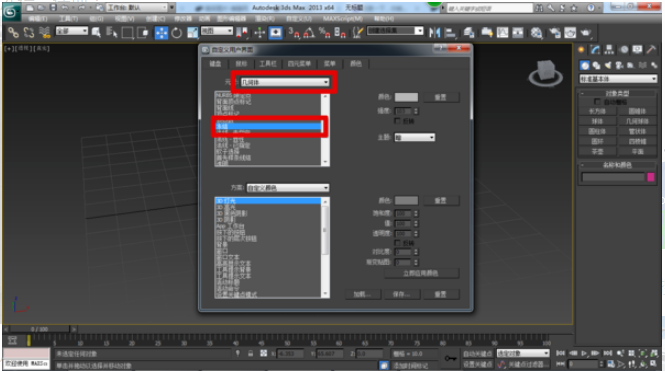Open Time Configuration near frame field
Viewport: 665px width, 371px height.
(611, 364)
